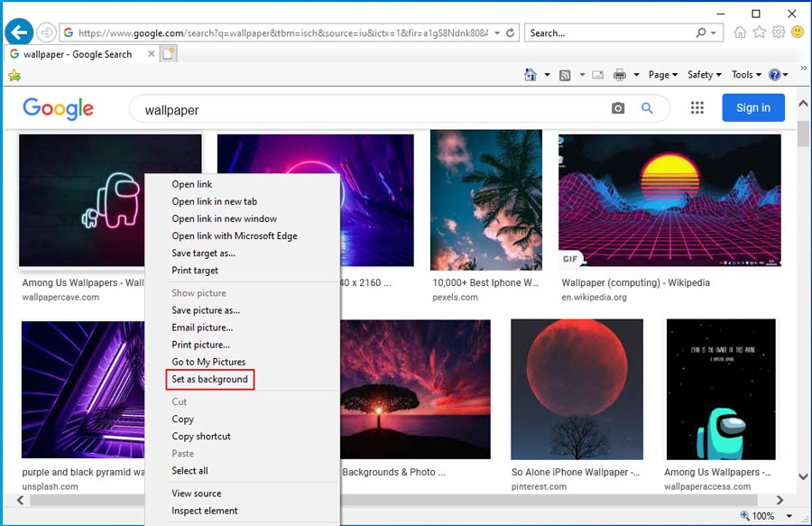Select Save target as...

(204, 254)
